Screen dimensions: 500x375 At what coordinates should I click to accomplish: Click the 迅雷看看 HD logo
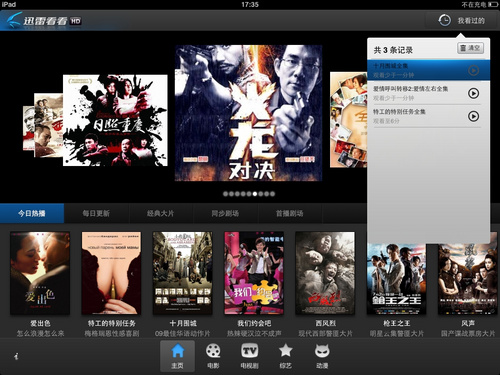click(44, 21)
